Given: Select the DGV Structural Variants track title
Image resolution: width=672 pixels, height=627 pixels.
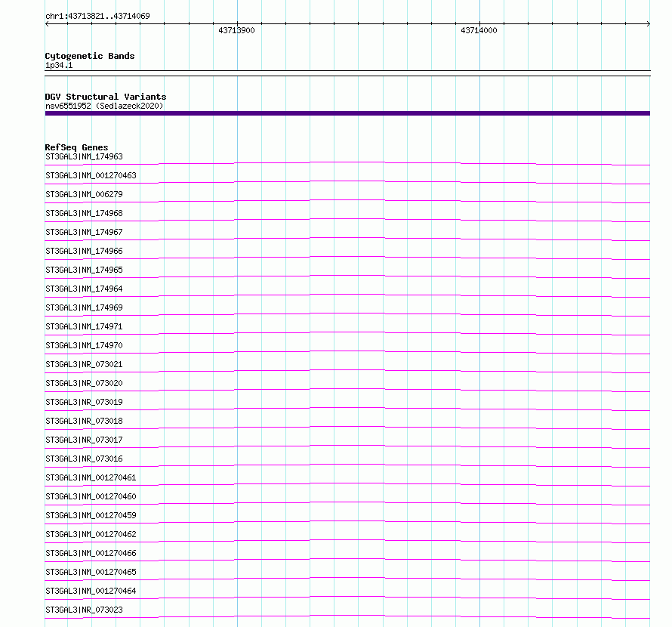Looking at the screenshot, I should 106,97.
